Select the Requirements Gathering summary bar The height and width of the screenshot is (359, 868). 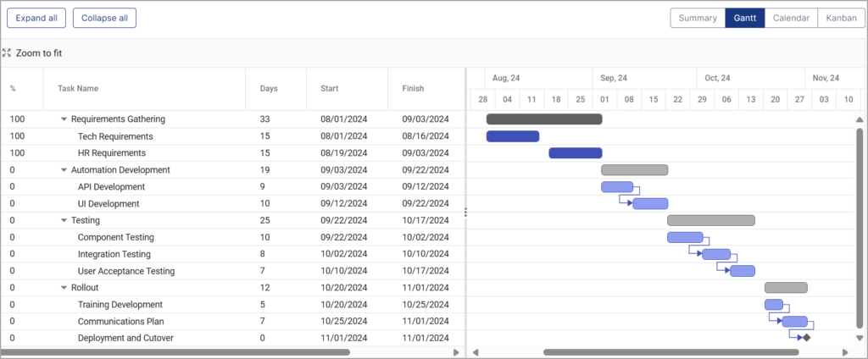pyautogui.click(x=544, y=119)
